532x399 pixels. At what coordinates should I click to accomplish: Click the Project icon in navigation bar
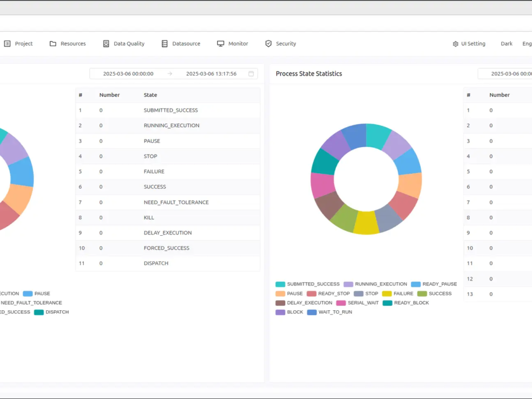tap(7, 44)
